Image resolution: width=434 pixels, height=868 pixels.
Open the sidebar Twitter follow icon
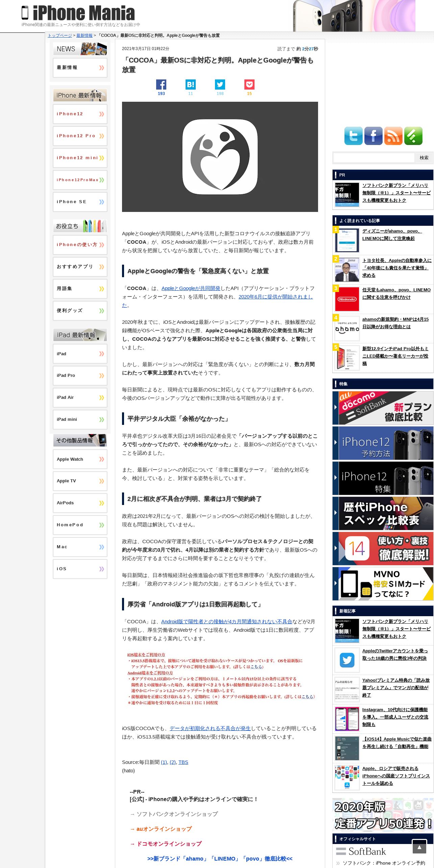coord(353,136)
